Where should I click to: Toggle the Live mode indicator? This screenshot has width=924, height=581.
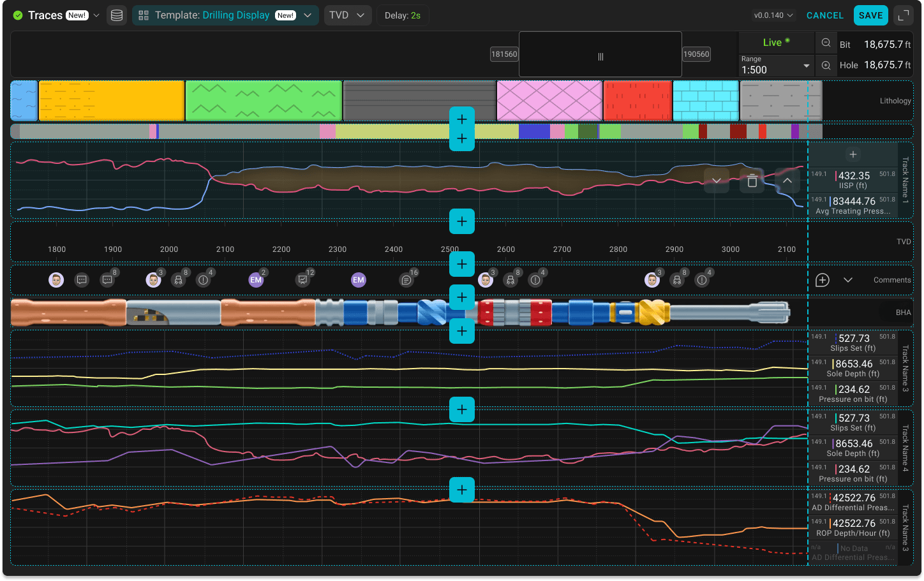(776, 43)
